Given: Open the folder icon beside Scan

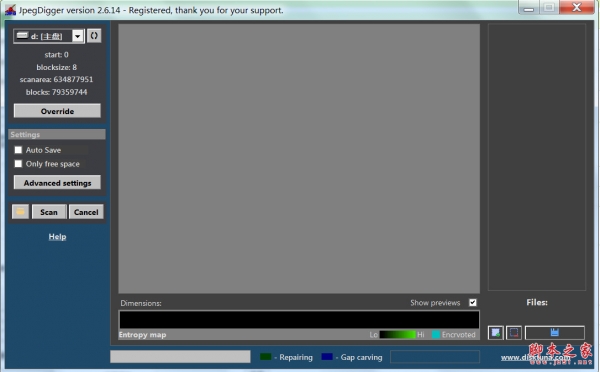Looking at the screenshot, I should pos(20,212).
